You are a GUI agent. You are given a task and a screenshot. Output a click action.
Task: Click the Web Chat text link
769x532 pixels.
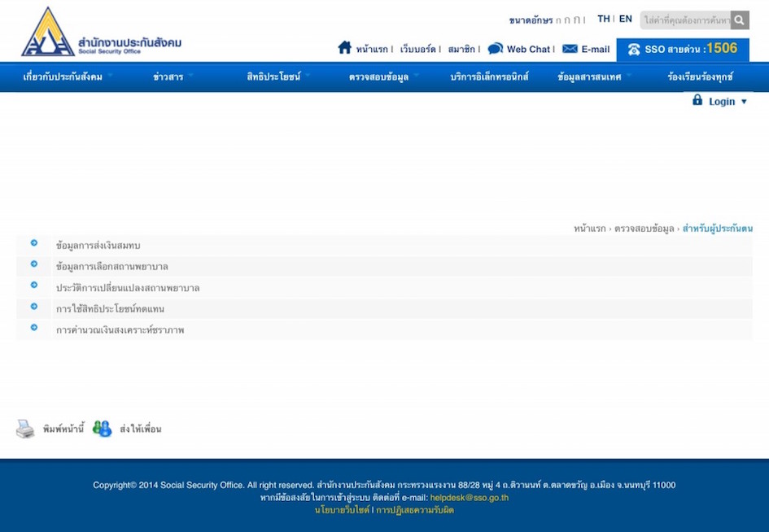click(528, 49)
